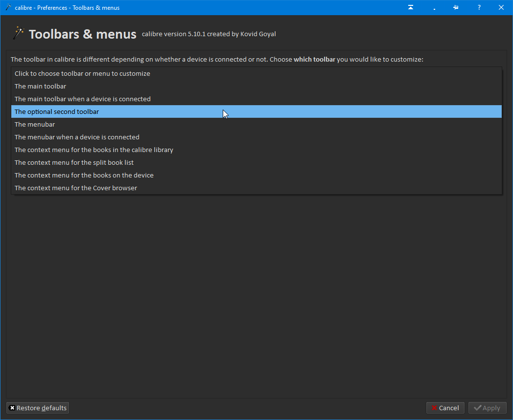
Task: Pick context menu for the Cover browser
Action: click(x=256, y=188)
